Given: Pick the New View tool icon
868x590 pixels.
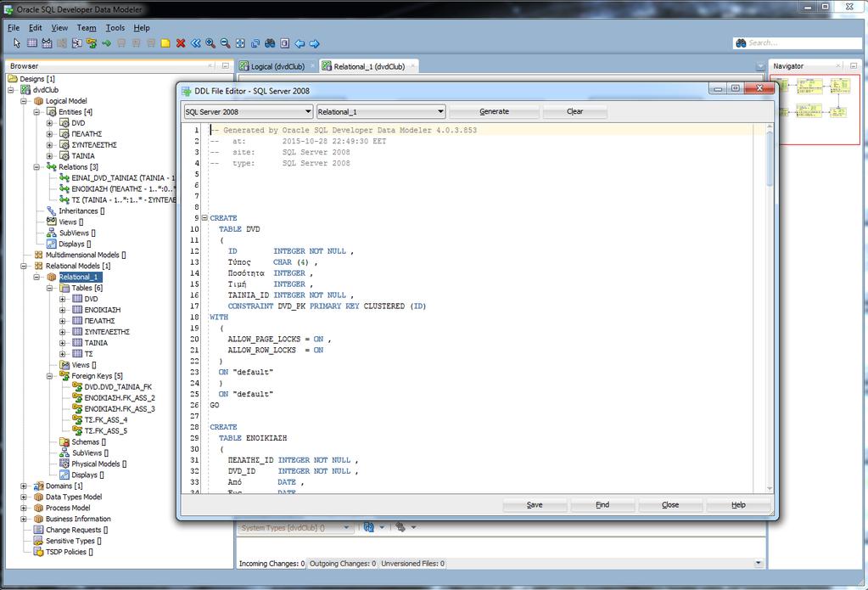Looking at the screenshot, I should pos(47,43).
